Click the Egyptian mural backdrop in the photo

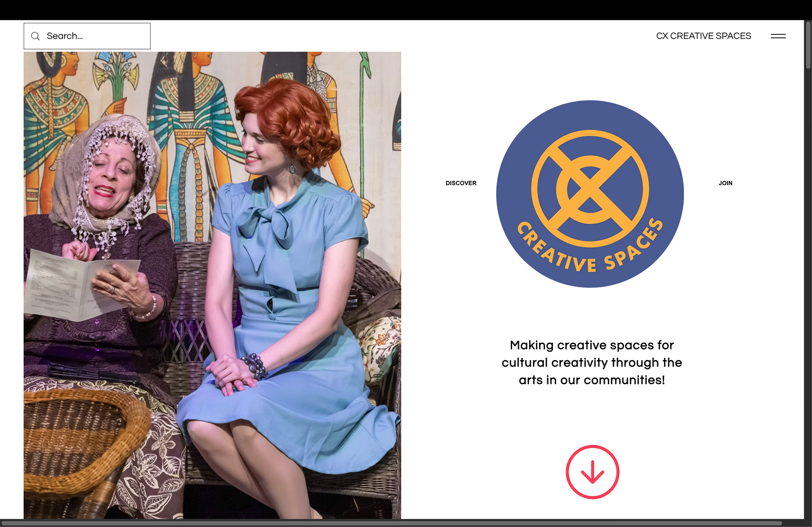[x=190, y=106]
